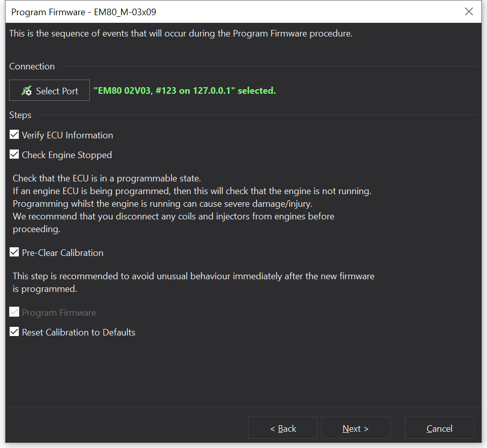Click the Select Port button text
The image size is (487, 448).
[57, 91]
